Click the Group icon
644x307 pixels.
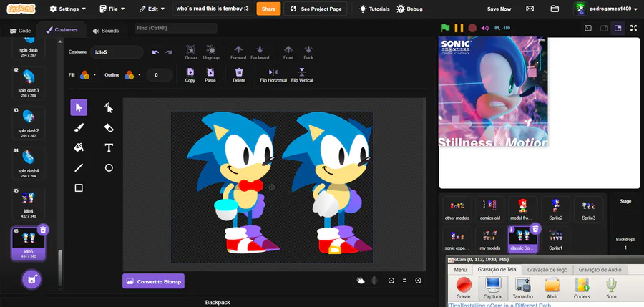pos(190,52)
